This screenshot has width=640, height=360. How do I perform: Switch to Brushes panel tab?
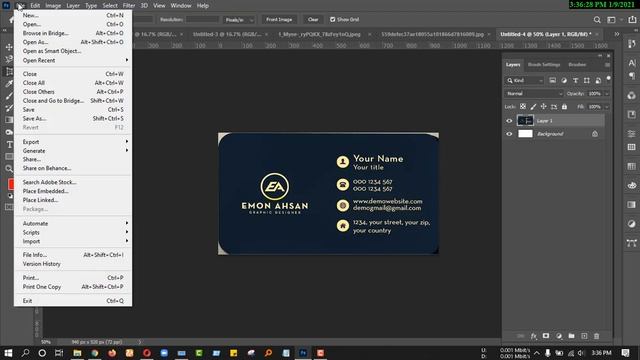pos(577,64)
